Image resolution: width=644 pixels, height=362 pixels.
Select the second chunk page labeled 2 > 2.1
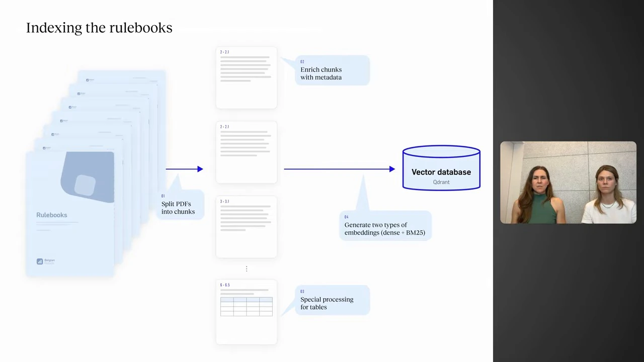[x=247, y=152]
